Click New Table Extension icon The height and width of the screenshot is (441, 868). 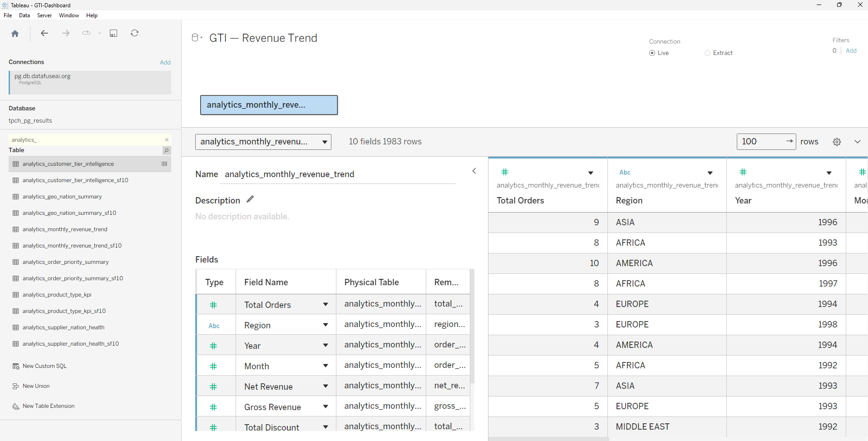(16, 406)
